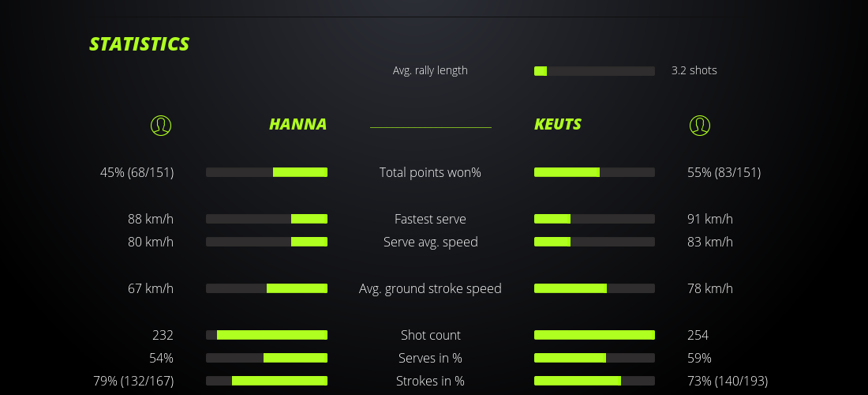Click Hanna's player profile icon
Image resolution: width=868 pixels, height=395 pixels.
pos(160,125)
